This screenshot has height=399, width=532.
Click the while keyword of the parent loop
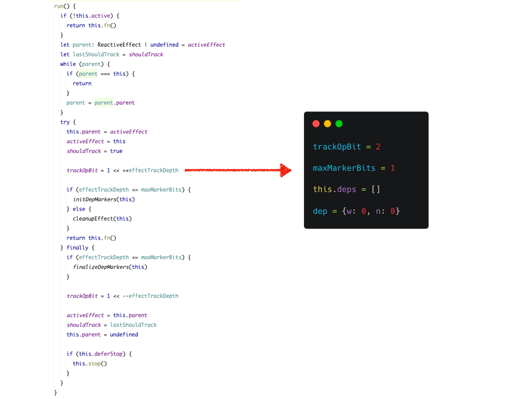point(68,64)
